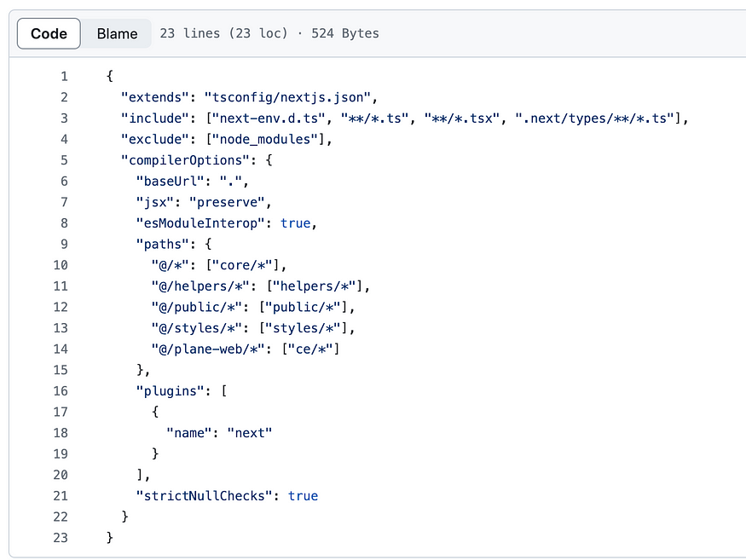
Task: Click the true value after esModuleInterop
Action: (x=295, y=223)
